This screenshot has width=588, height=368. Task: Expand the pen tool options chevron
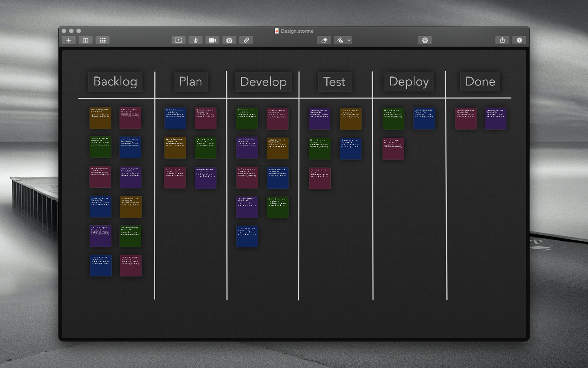349,40
